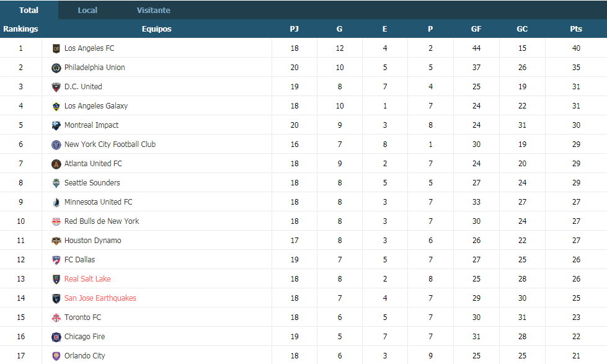Open the New York City Football Club link

110,144
